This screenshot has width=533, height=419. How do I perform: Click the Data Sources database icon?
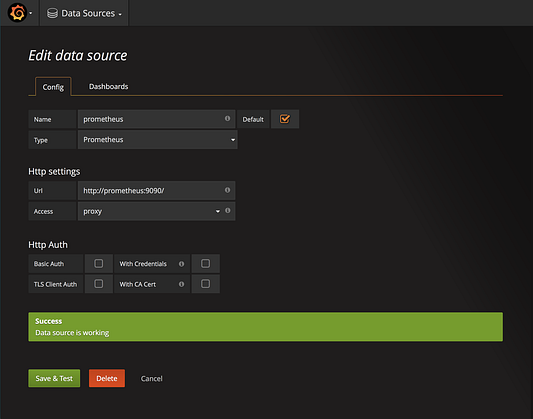[52, 13]
